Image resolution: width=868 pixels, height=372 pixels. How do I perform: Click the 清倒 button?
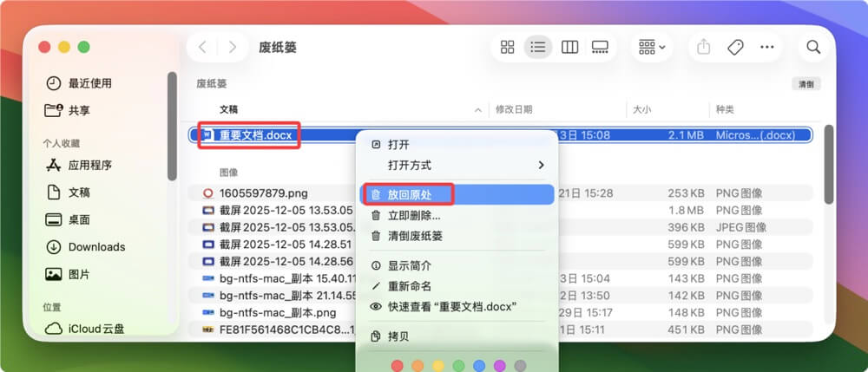point(806,84)
